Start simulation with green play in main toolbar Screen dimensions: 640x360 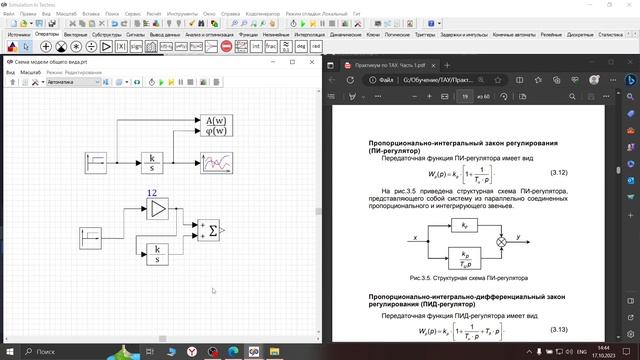click(303, 24)
